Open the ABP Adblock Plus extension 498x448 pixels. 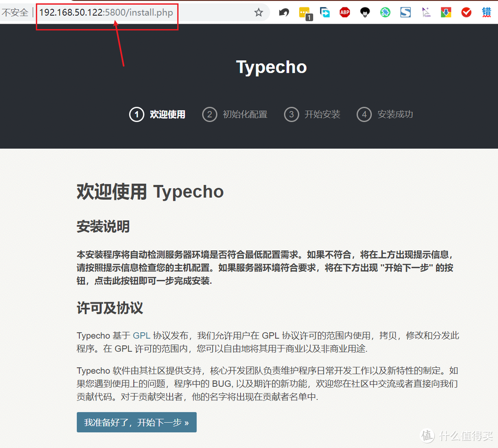[x=344, y=12]
